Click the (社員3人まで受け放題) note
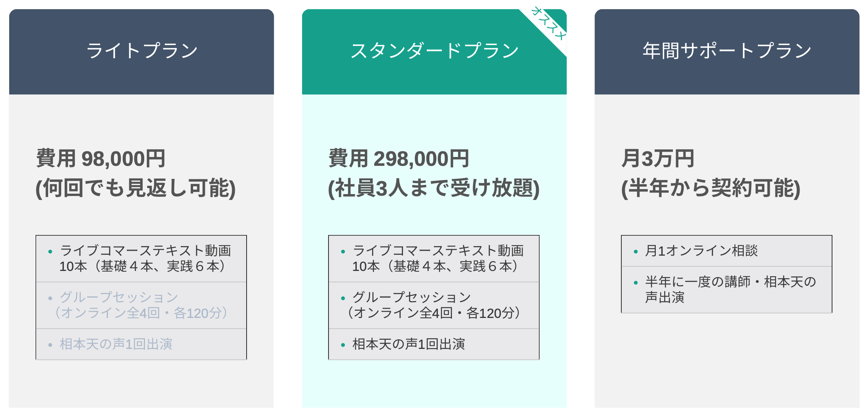Screen dimensions: 868x415 tap(434, 188)
